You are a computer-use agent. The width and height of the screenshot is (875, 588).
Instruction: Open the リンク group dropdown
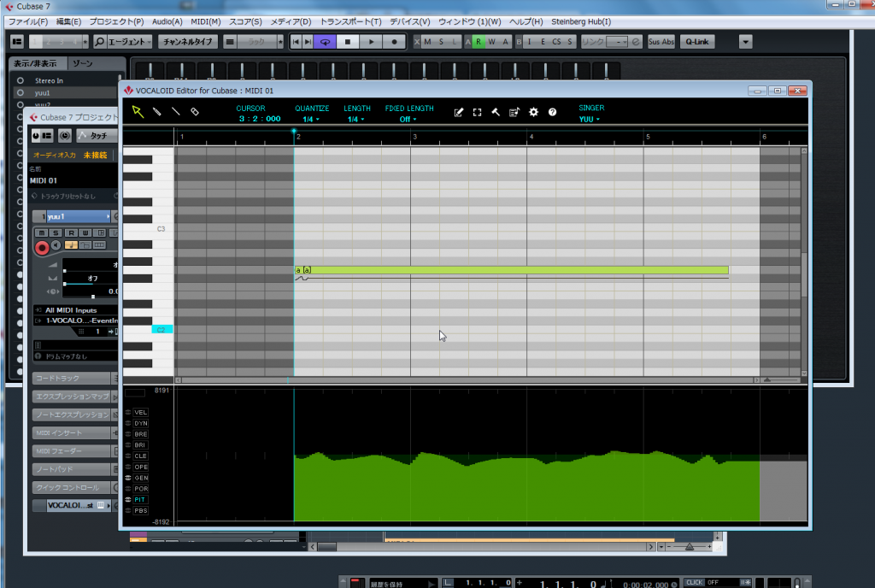[x=617, y=42]
